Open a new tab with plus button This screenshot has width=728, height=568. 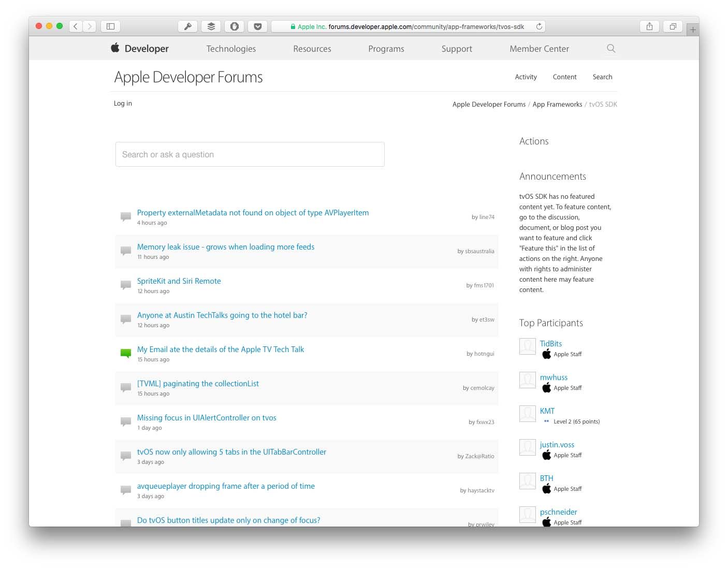coord(693,30)
